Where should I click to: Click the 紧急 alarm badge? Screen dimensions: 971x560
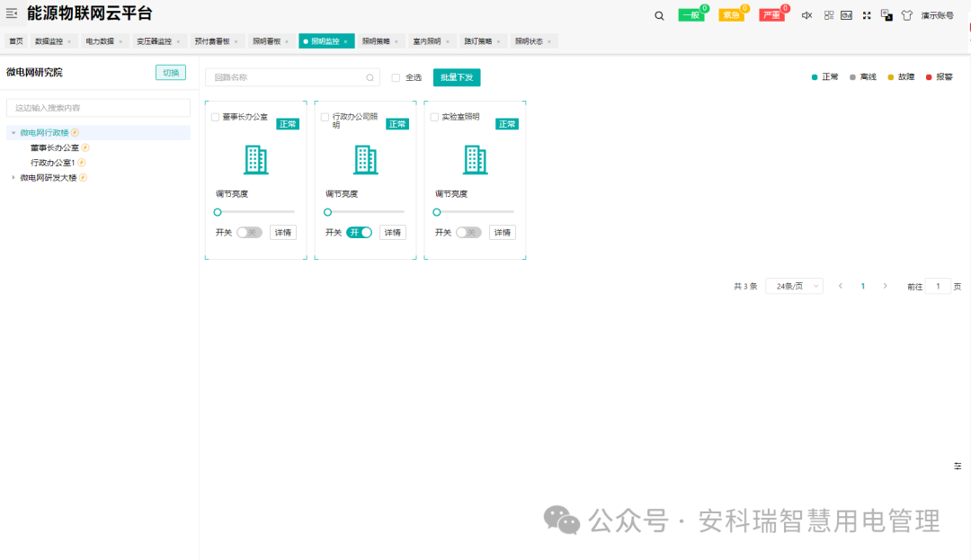[732, 14]
